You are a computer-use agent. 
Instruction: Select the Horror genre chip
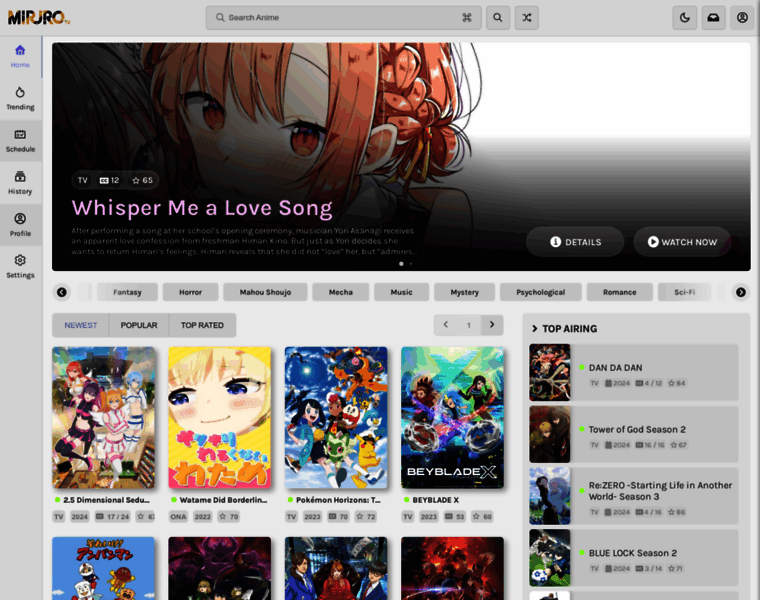click(190, 292)
